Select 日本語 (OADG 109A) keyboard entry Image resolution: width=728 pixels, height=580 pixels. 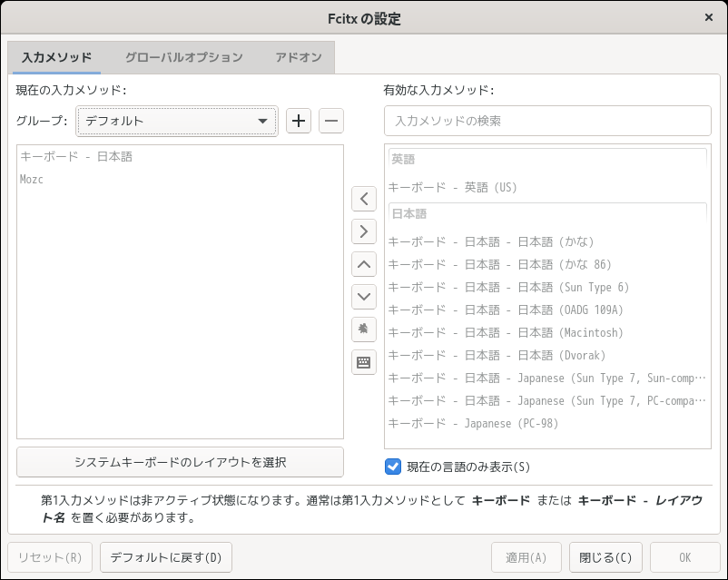tap(547, 310)
